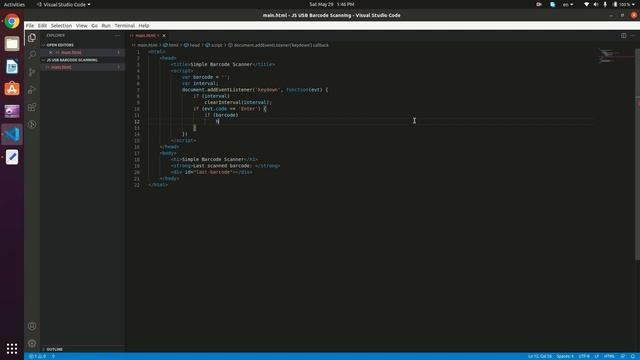Close main.html in Open Editors list
Viewport: 640px width, 360px height.
(51, 52)
